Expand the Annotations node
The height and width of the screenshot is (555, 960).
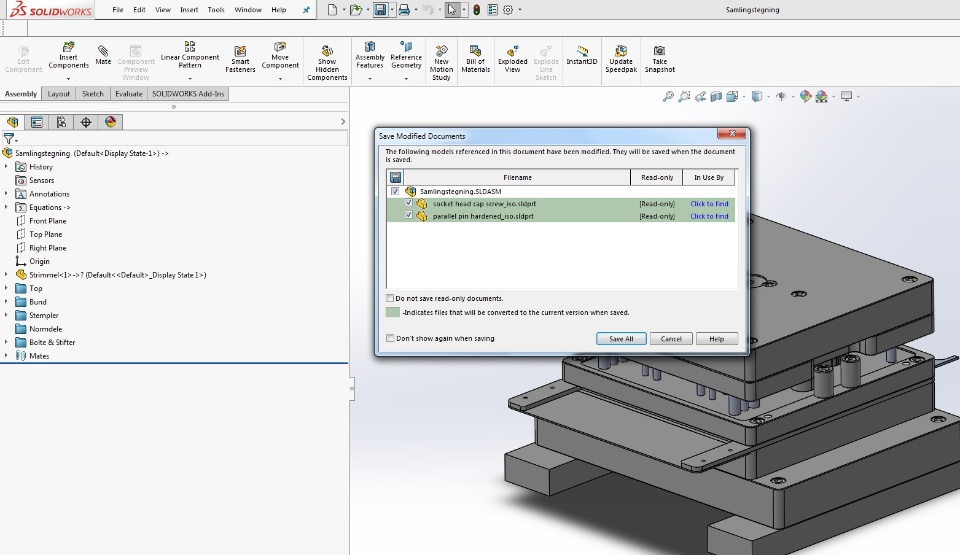click(x=7, y=194)
